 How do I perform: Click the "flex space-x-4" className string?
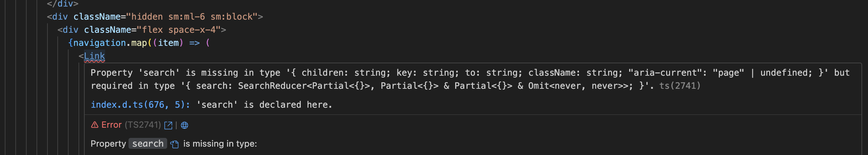tap(181, 30)
